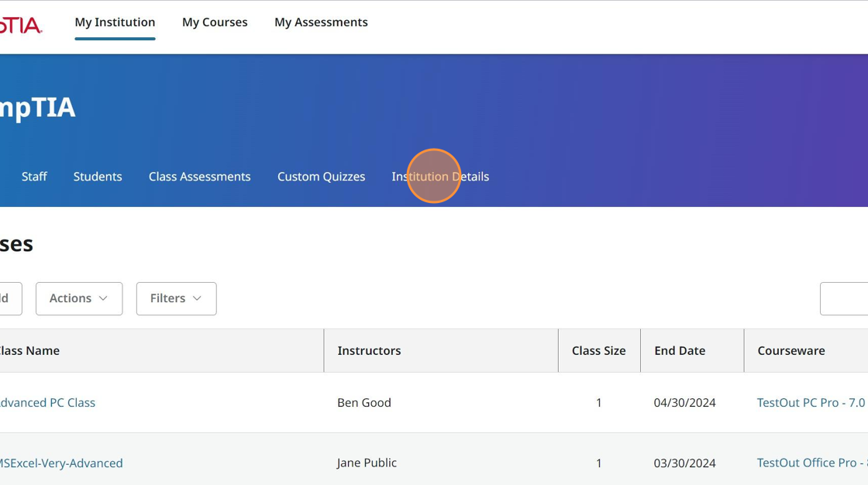868x485 pixels.
Task: Click the End Date column header
Action: pos(680,350)
